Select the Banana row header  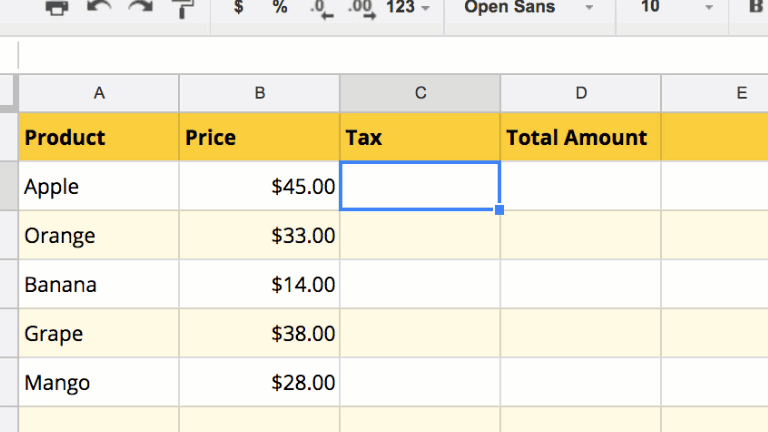pos(8,284)
